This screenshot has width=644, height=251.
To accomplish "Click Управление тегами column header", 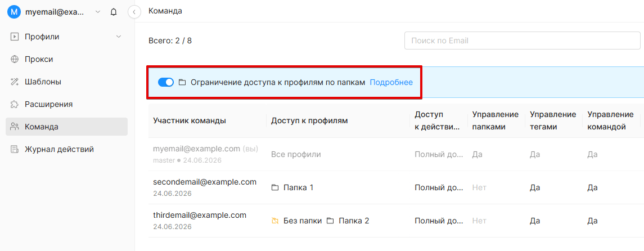I will click(553, 121).
